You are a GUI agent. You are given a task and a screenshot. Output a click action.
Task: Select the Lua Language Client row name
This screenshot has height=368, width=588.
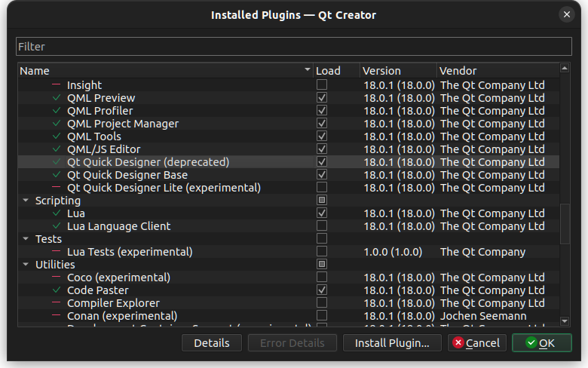118,226
